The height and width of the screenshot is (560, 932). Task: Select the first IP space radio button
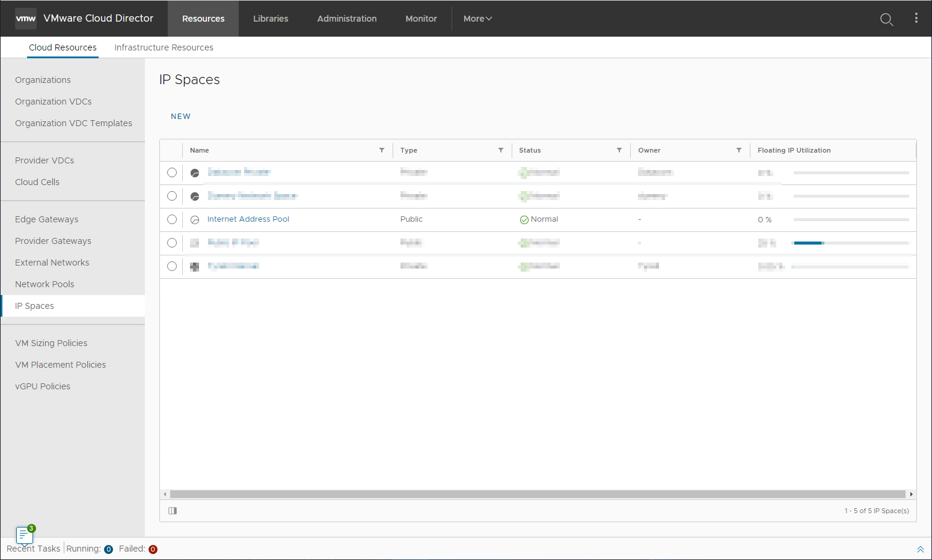click(172, 172)
